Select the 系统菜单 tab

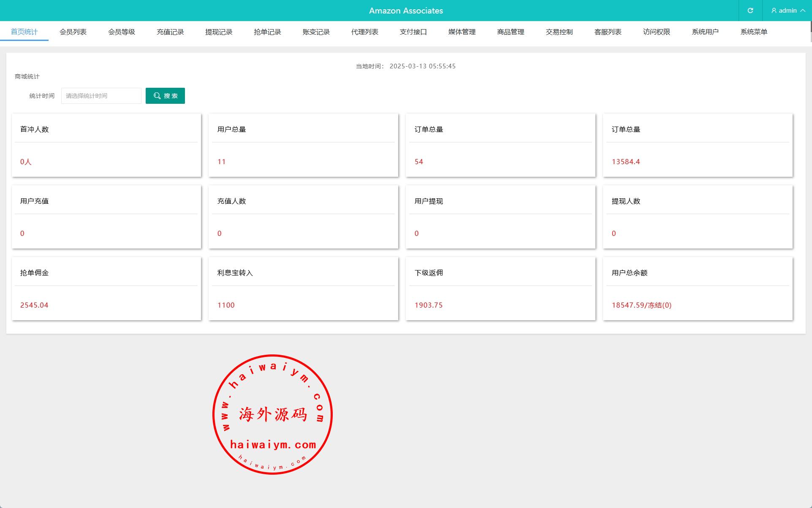(754, 32)
